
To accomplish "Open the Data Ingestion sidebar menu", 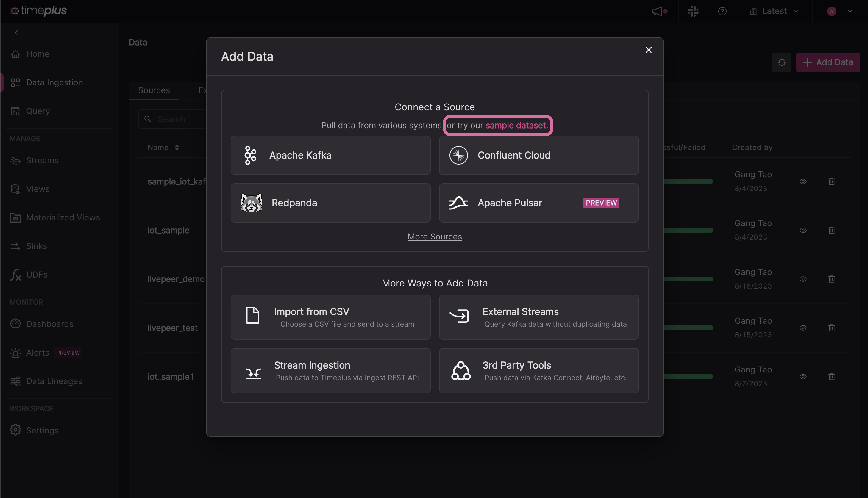I will tap(54, 82).
